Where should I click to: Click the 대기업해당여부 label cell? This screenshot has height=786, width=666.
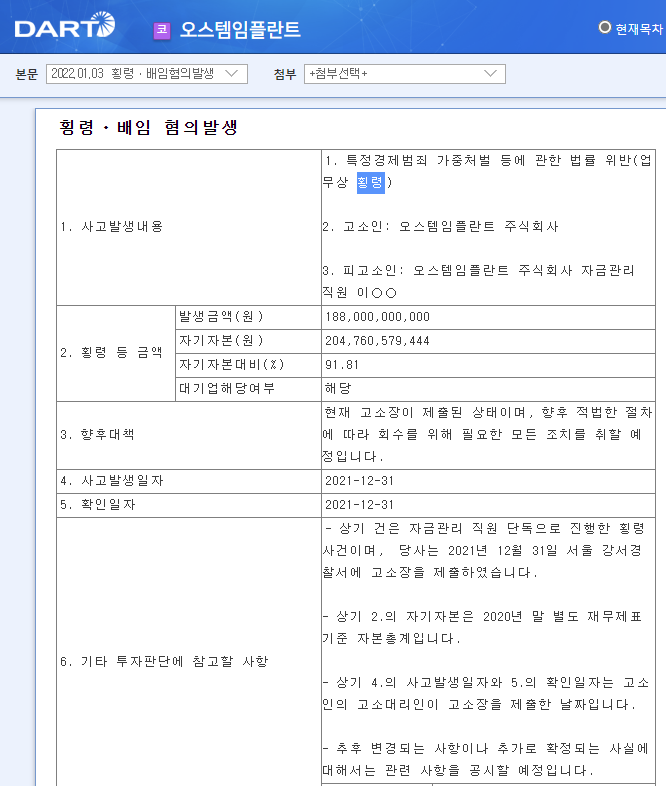click(x=248, y=389)
